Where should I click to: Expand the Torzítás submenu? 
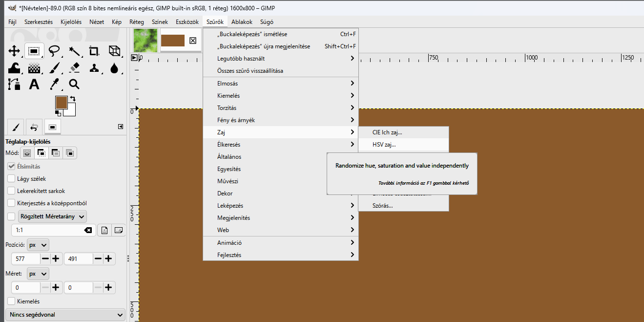point(281,108)
